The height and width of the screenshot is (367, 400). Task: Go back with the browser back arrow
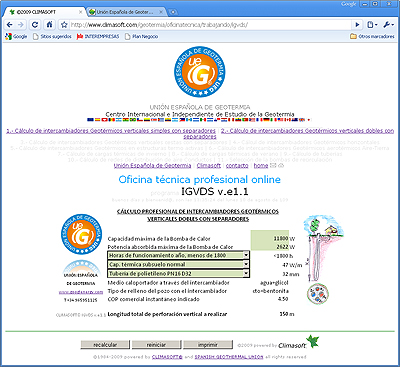(x=10, y=25)
